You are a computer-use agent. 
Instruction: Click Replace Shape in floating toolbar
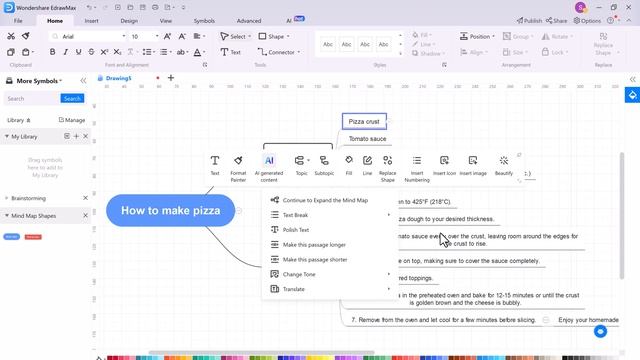coord(387,168)
